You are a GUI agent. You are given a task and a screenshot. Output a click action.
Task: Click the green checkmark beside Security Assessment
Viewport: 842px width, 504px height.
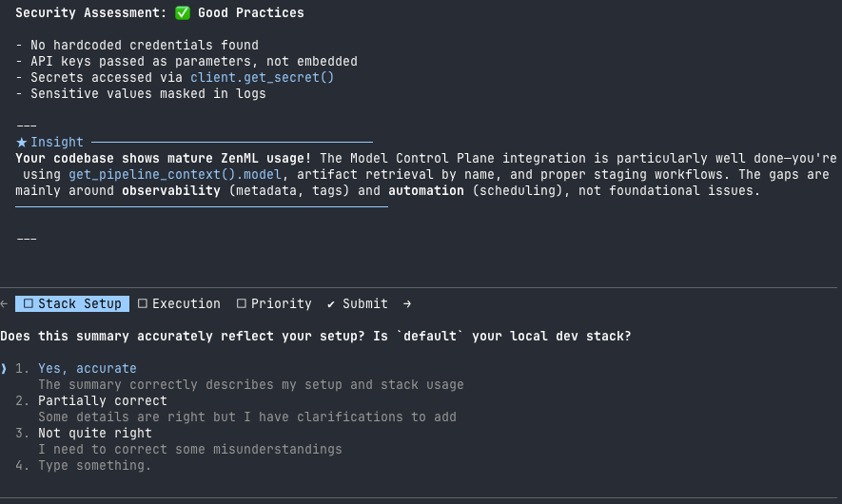(x=183, y=13)
